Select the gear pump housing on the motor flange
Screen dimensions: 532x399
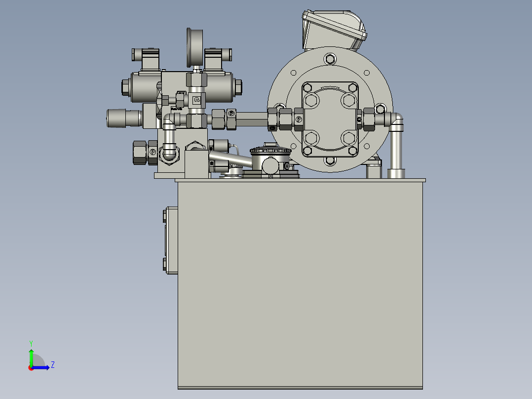pyautogui.click(x=330, y=120)
